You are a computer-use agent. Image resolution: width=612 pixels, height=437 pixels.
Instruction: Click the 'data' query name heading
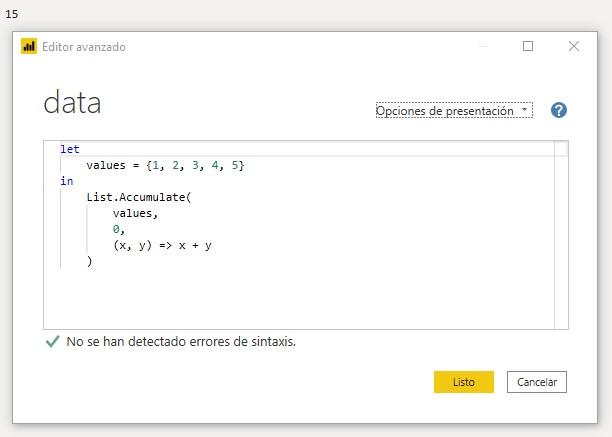click(x=72, y=103)
